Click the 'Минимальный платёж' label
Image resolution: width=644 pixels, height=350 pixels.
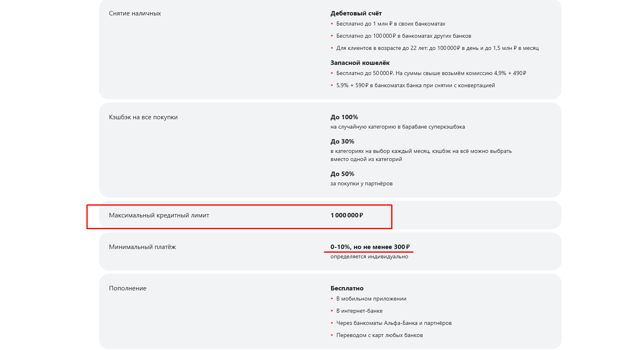(142, 247)
